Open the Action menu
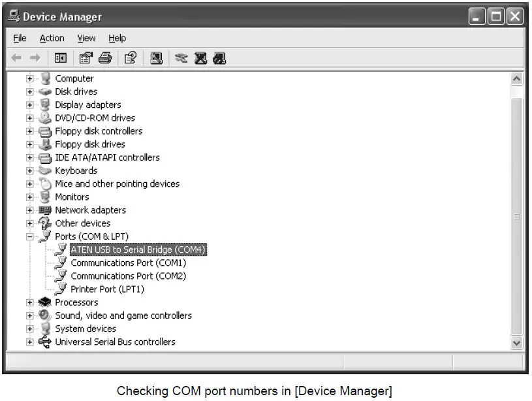 pos(52,38)
